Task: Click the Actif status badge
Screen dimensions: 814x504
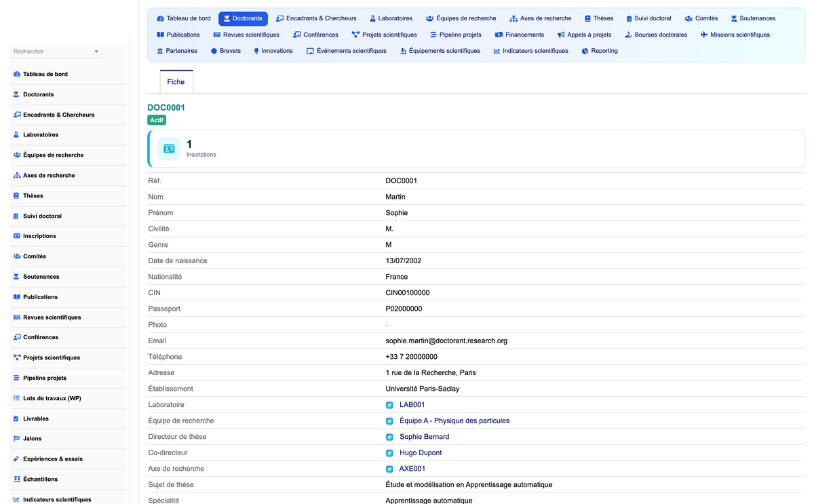Action: pos(157,120)
